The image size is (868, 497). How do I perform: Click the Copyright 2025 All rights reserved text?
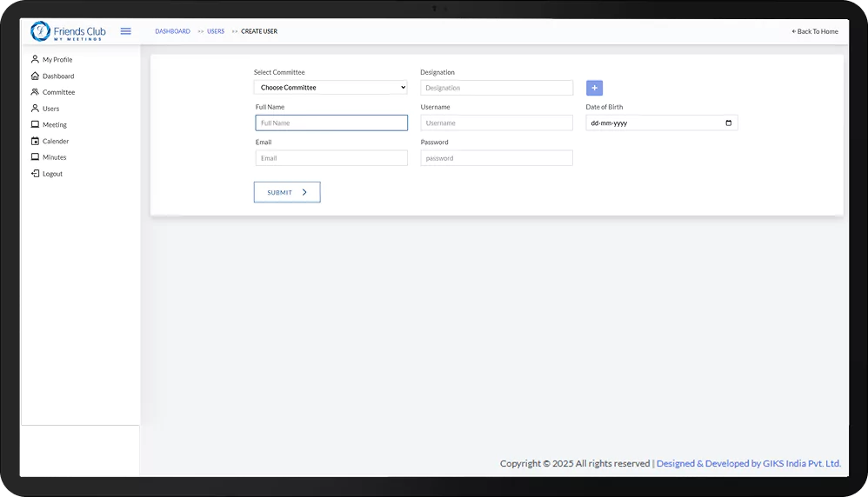pos(575,463)
